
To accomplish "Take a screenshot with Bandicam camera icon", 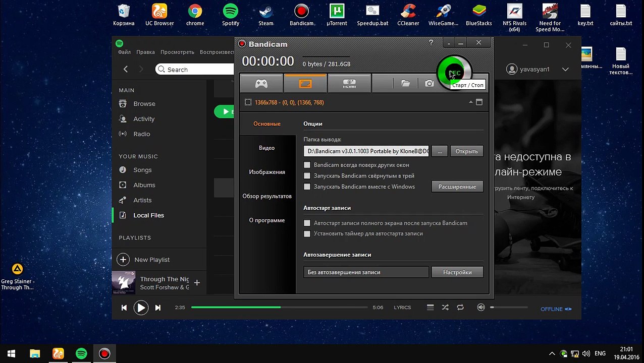I will pyautogui.click(x=429, y=84).
